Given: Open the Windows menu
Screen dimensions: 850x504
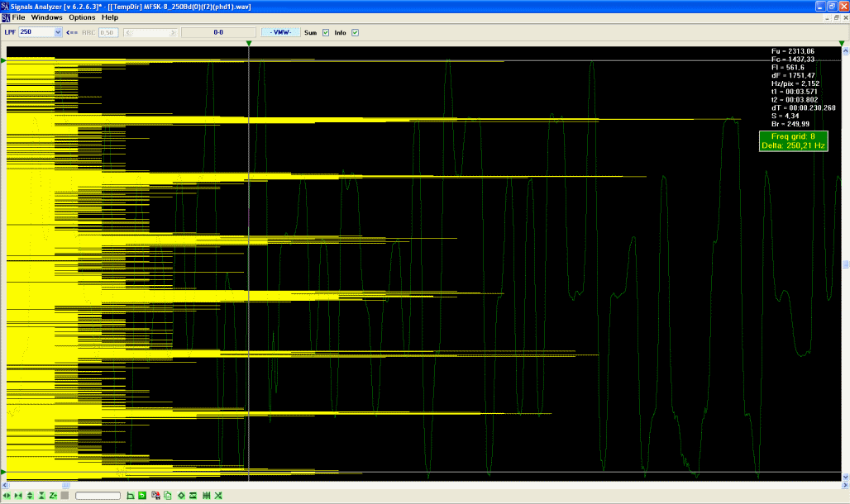Looking at the screenshot, I should point(46,17).
